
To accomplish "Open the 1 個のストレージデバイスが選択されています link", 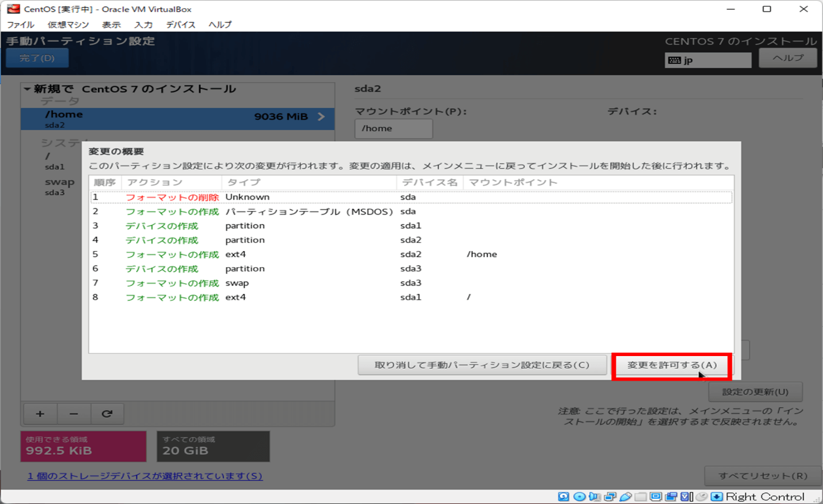I will (x=145, y=476).
